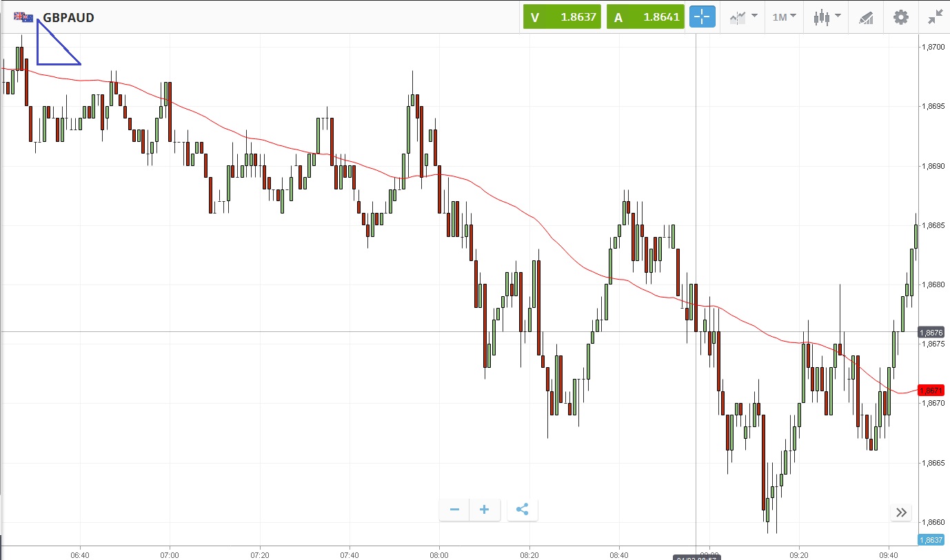950x560 pixels.
Task: Click the 08:00 time axis label
Action: [x=439, y=554]
